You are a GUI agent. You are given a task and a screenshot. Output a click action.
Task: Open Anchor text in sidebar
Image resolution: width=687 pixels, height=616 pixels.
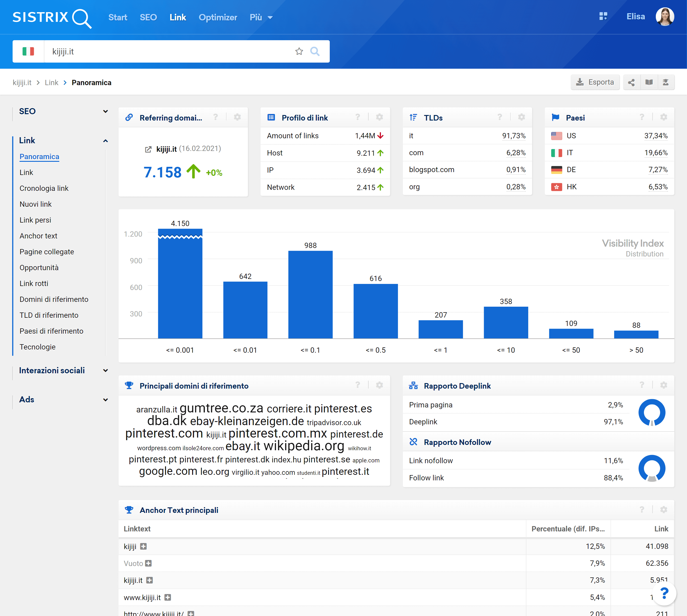pos(38,236)
